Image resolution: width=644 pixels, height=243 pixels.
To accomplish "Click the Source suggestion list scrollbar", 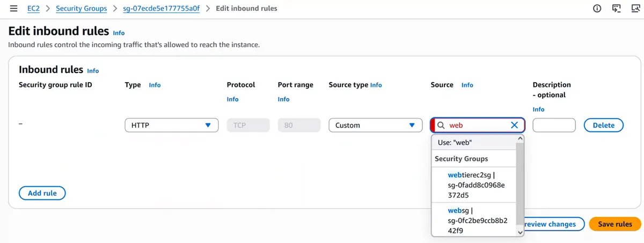I will coord(519,182).
